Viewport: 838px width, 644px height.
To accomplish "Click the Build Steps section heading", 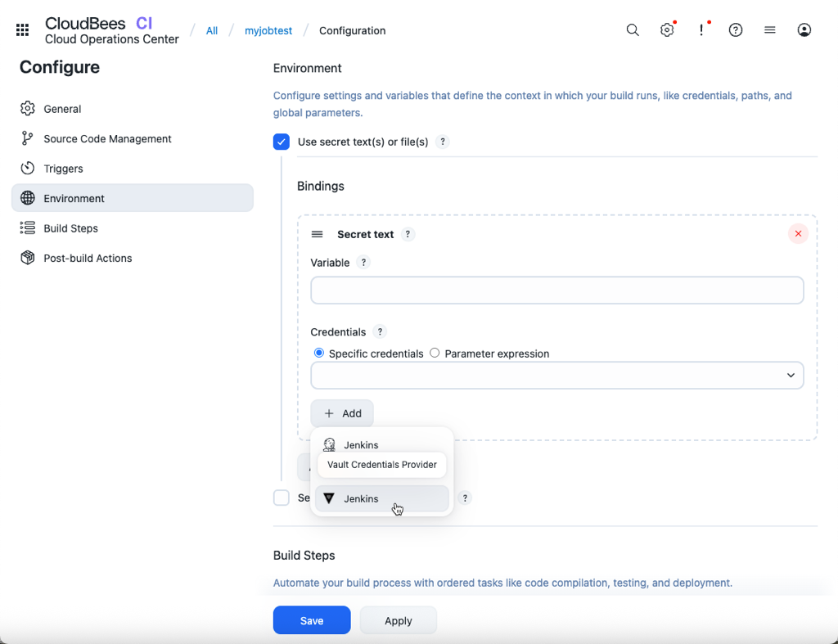I will pos(304,556).
